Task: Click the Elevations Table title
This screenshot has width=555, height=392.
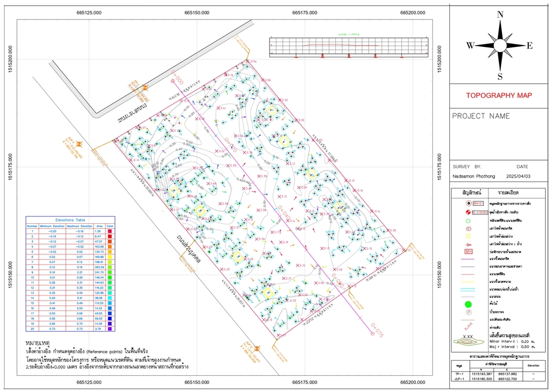Action: point(70,220)
